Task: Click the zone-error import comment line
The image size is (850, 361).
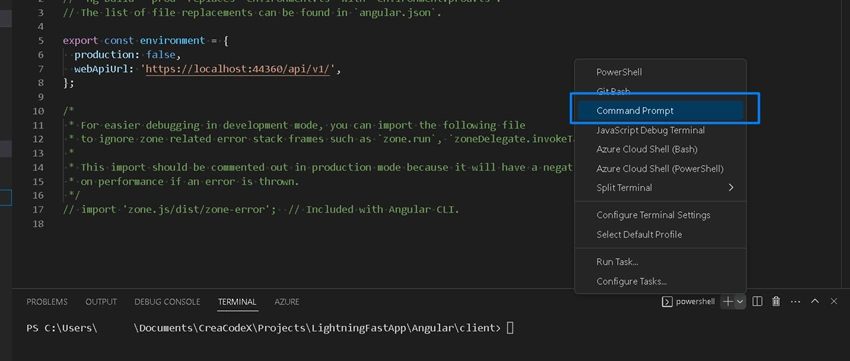Action: coord(261,210)
